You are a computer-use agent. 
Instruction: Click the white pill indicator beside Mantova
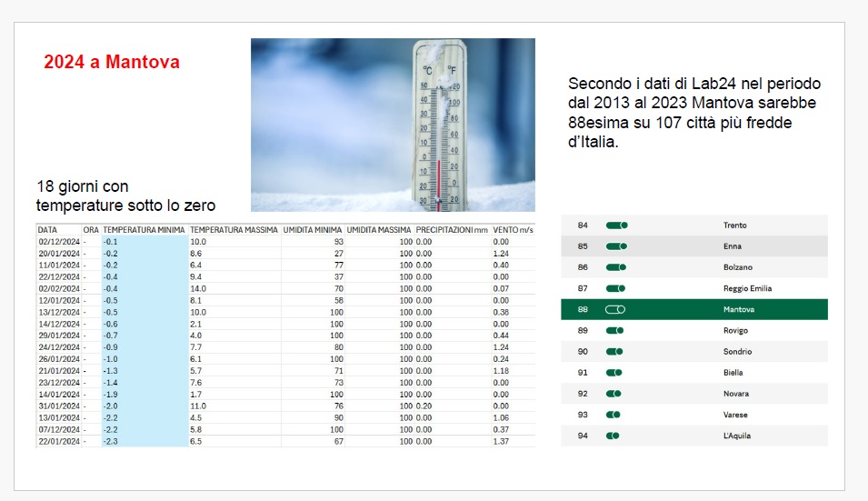(615, 310)
